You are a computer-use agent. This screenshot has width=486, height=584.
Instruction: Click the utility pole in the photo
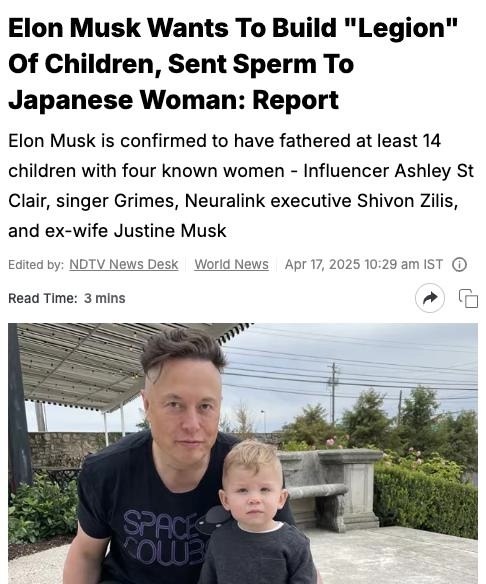333,393
